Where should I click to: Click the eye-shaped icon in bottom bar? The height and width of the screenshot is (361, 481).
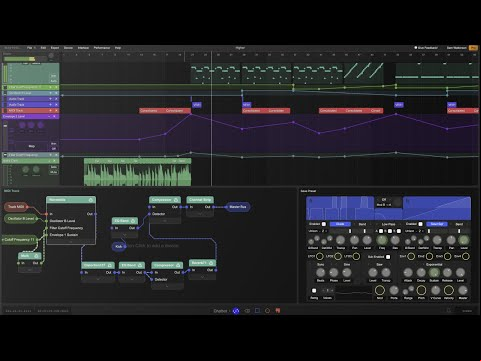[x=247, y=311]
